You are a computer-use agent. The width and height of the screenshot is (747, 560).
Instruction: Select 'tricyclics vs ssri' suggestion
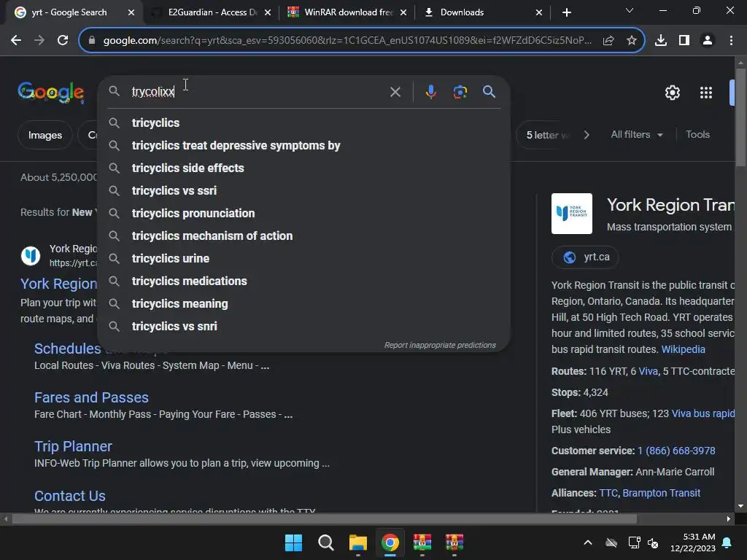304,191
